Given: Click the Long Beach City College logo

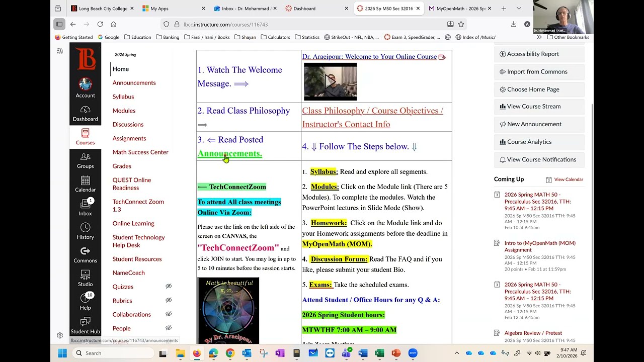Looking at the screenshot, I should (x=86, y=59).
